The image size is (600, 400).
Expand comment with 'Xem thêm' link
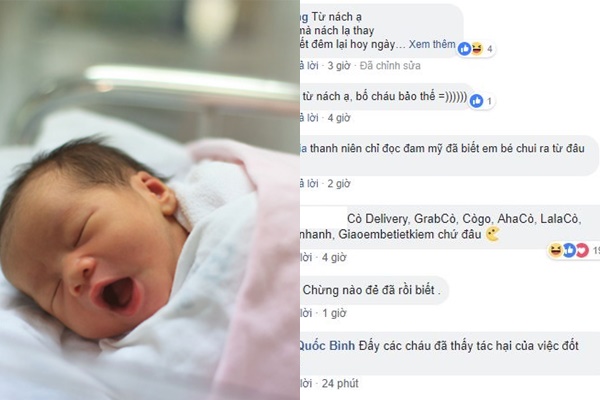(x=432, y=44)
